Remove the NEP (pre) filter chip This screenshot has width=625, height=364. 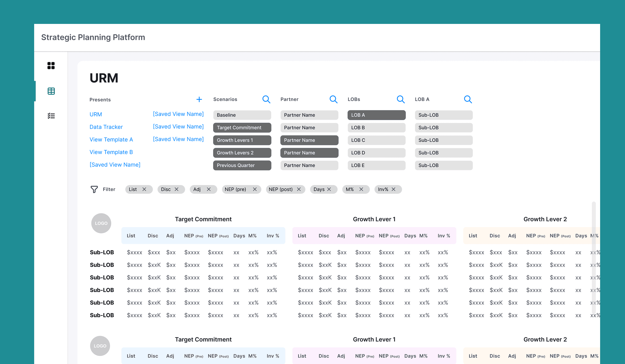pos(255,189)
